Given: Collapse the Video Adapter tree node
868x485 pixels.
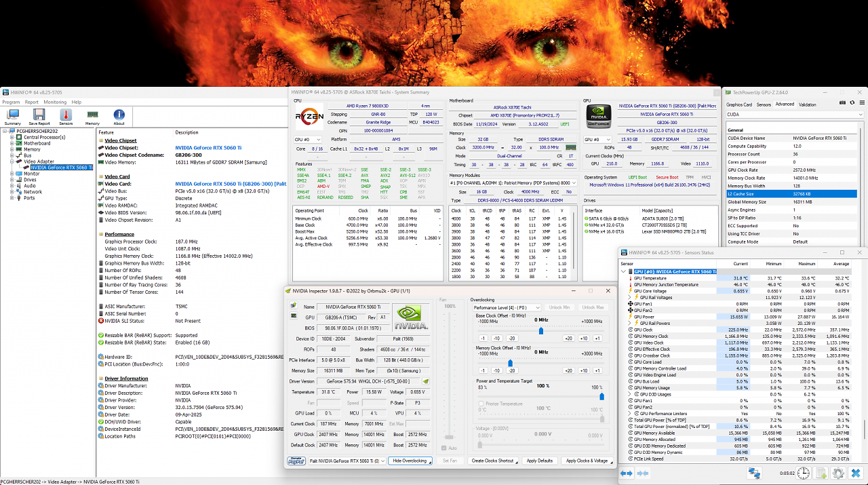Looking at the screenshot, I should (12, 161).
